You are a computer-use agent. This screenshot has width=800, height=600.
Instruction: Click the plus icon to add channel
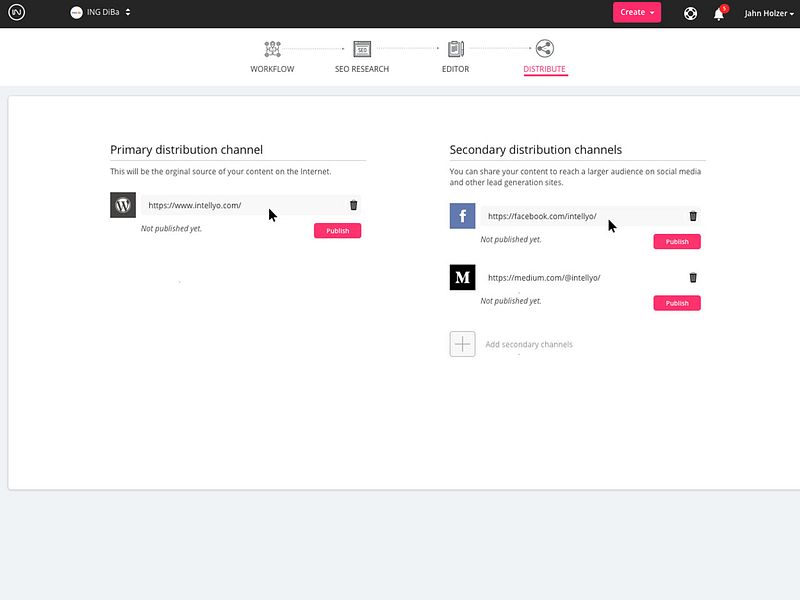[x=462, y=344]
